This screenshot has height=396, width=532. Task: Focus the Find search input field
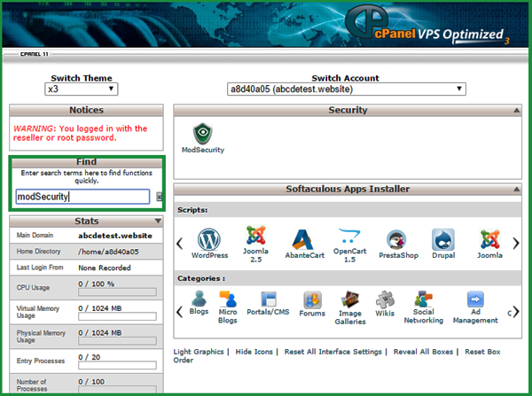(82, 197)
